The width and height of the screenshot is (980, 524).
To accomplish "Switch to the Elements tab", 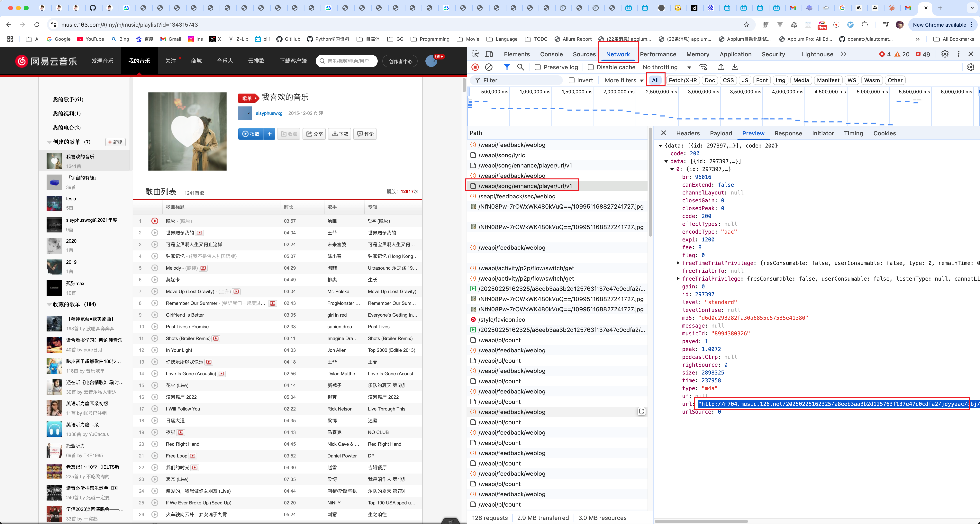I will click(517, 54).
